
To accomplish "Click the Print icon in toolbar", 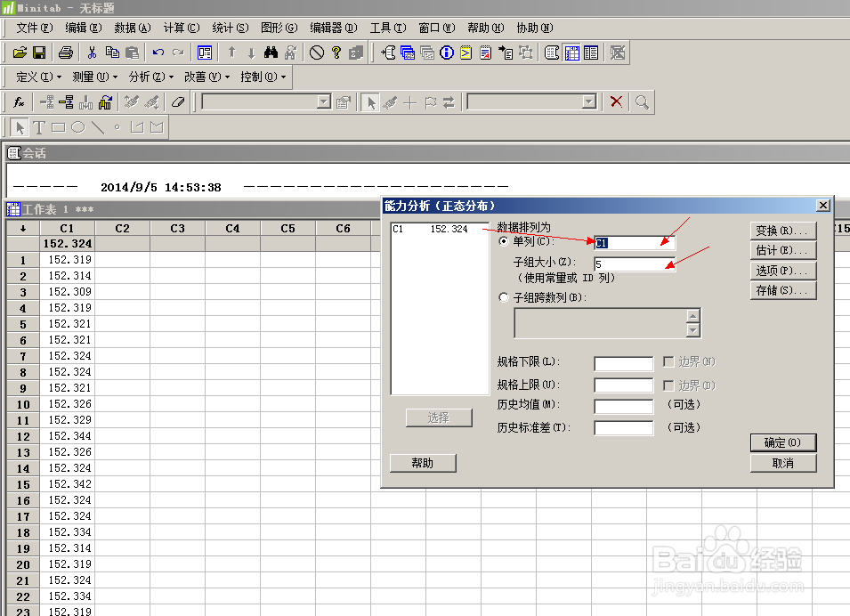I will coord(66,53).
